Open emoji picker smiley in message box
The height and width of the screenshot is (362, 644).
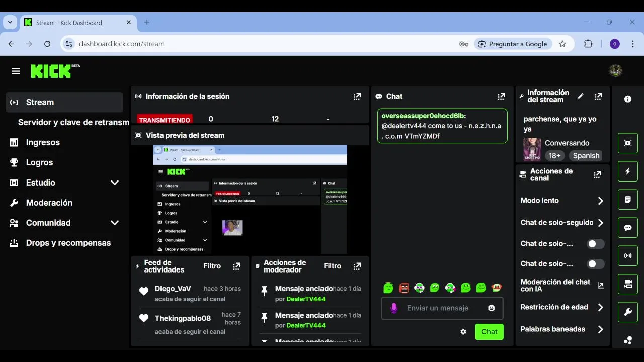(x=492, y=308)
